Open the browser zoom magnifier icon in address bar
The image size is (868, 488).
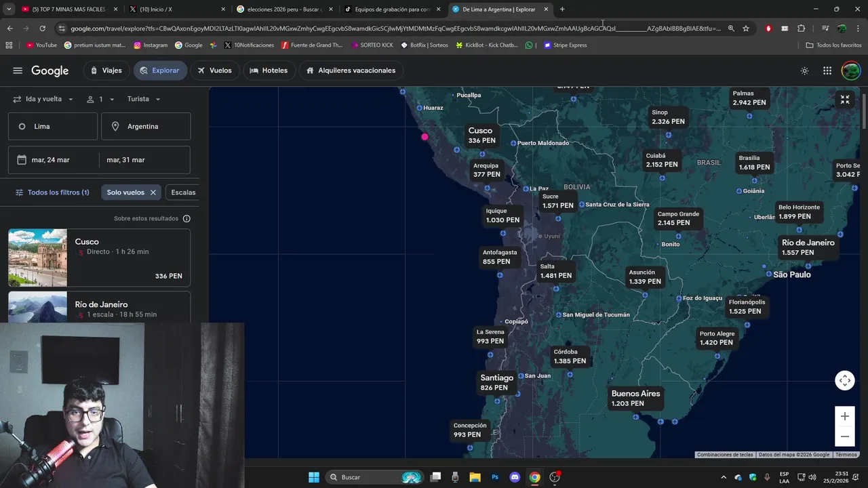731,28
